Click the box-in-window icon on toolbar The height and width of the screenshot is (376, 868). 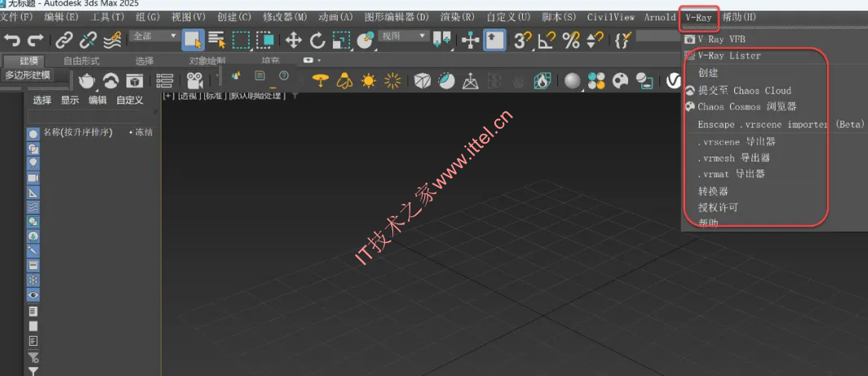coord(135,81)
